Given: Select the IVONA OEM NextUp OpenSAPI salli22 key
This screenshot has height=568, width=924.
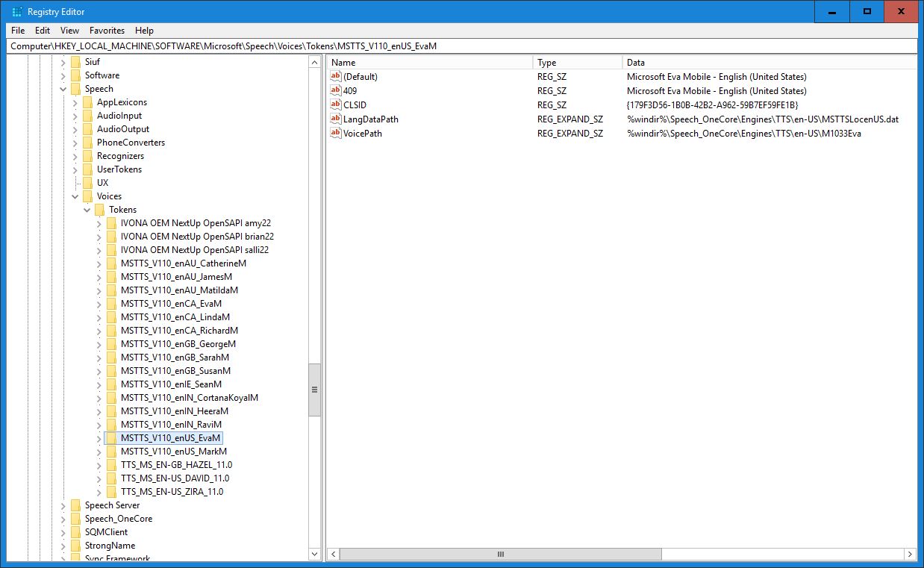Looking at the screenshot, I should 194,250.
